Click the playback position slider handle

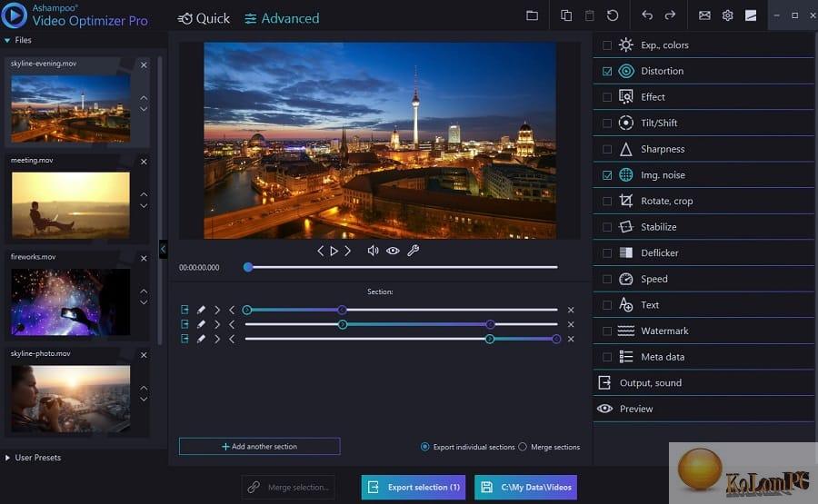coord(248,267)
